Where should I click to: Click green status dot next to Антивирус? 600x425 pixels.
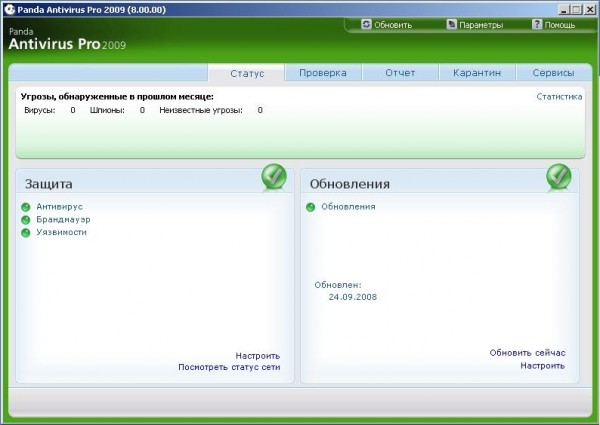coord(26,207)
